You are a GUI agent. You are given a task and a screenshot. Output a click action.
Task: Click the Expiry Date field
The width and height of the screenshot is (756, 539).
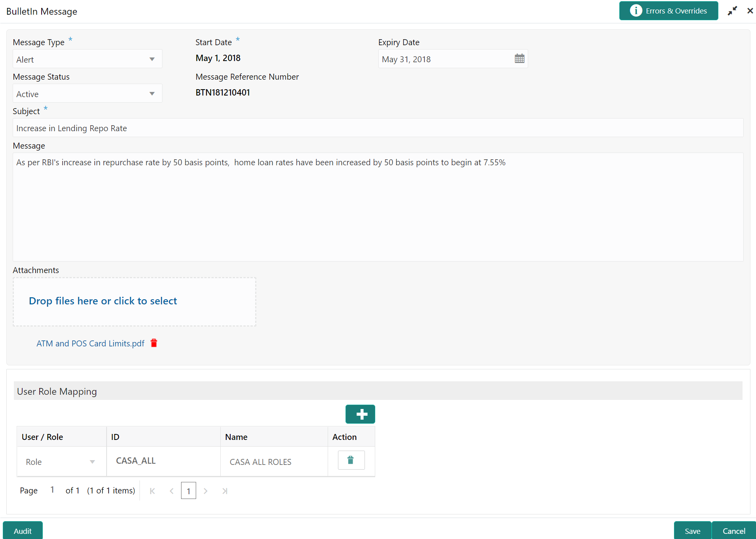tap(453, 59)
